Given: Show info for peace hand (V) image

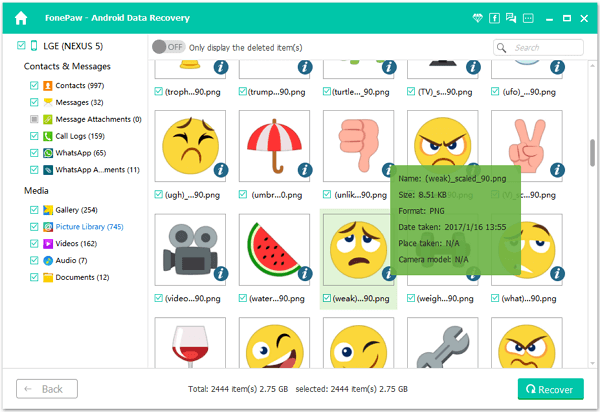Looking at the screenshot, I should [x=557, y=170].
